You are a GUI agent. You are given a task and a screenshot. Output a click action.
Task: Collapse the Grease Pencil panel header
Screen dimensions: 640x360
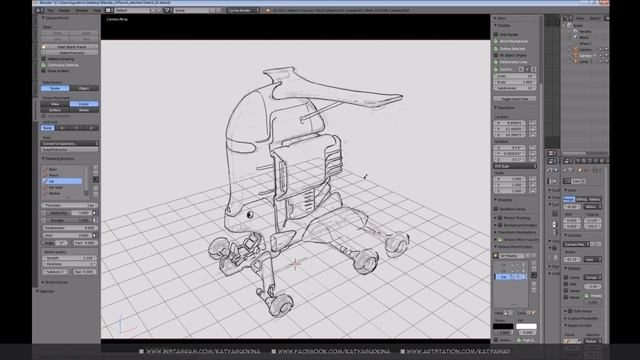55,18
